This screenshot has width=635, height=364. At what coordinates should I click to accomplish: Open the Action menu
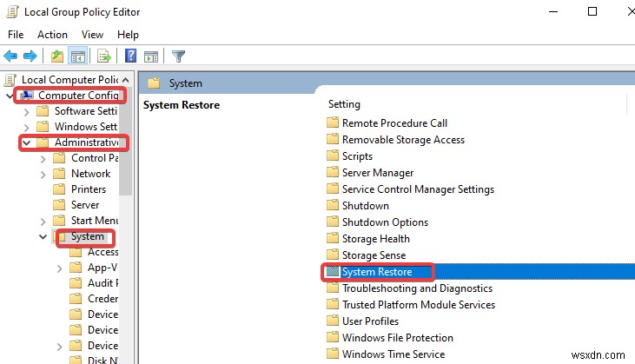coord(52,35)
